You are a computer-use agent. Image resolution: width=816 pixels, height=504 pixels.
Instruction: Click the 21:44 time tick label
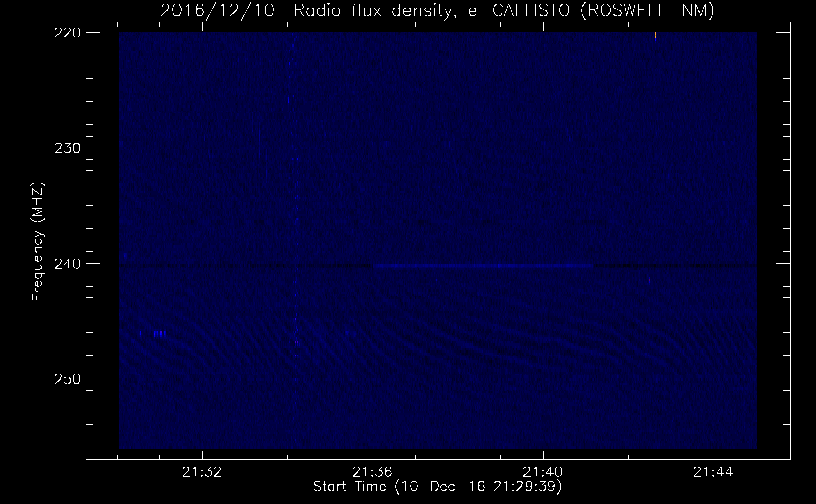click(x=714, y=472)
